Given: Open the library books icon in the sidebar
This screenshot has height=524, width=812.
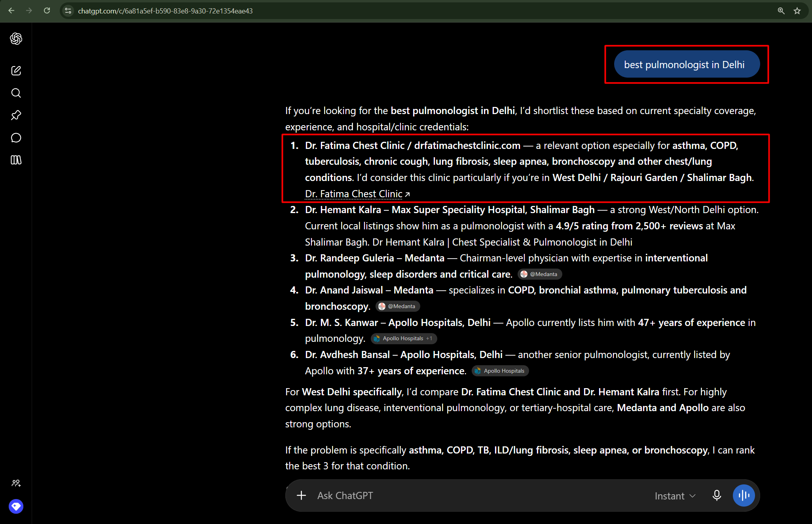Looking at the screenshot, I should click(16, 160).
